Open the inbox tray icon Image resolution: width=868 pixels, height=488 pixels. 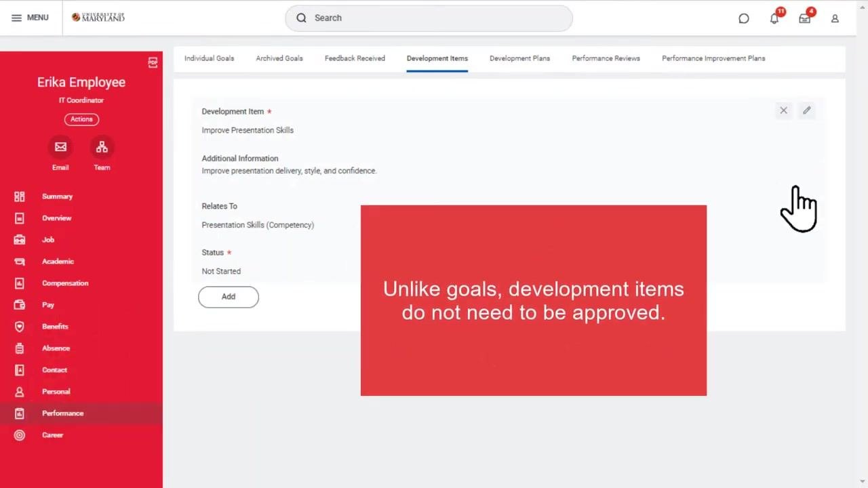(x=805, y=18)
